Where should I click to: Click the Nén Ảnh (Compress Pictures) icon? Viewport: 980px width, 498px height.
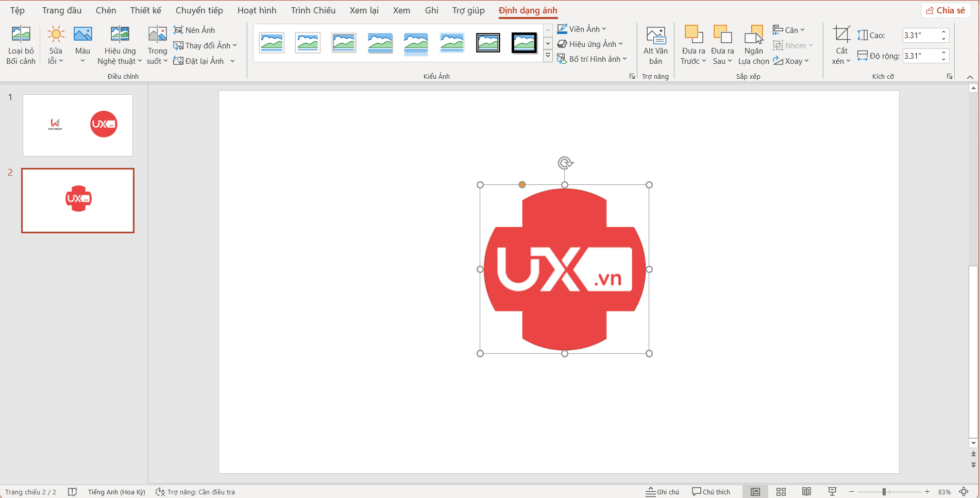(x=179, y=30)
